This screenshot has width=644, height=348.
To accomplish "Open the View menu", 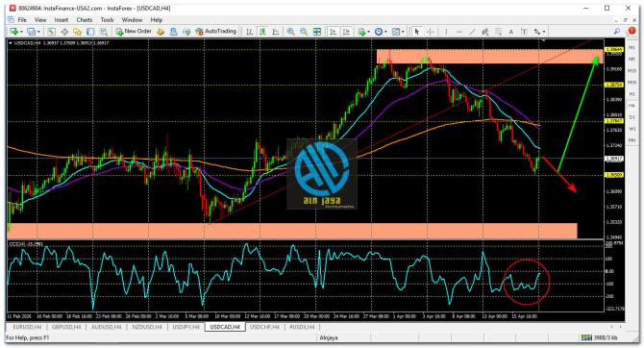I will pos(40,20).
